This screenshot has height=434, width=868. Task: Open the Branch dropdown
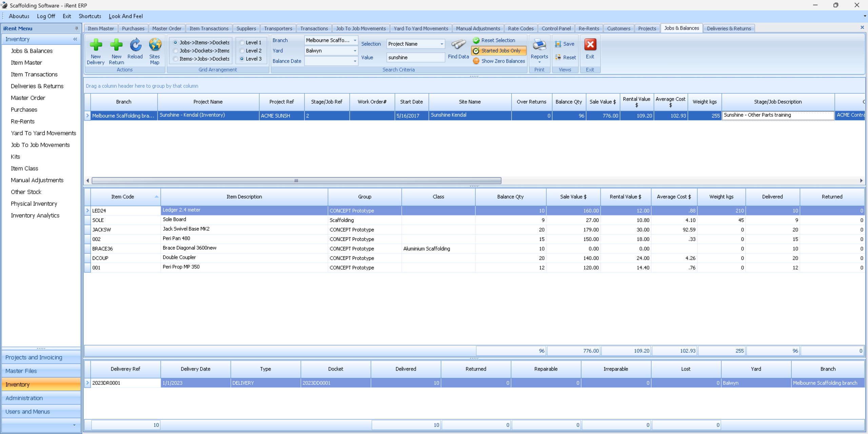coord(355,40)
